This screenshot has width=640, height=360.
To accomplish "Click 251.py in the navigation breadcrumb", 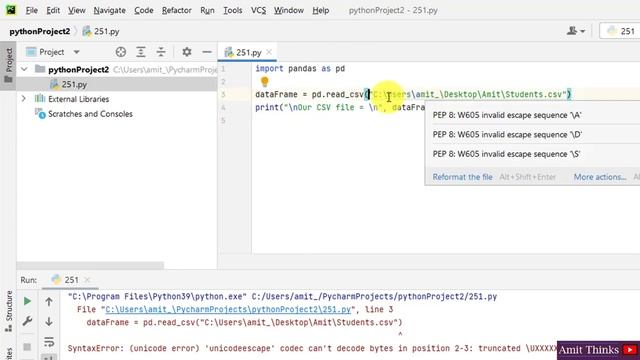I will point(101,31).
